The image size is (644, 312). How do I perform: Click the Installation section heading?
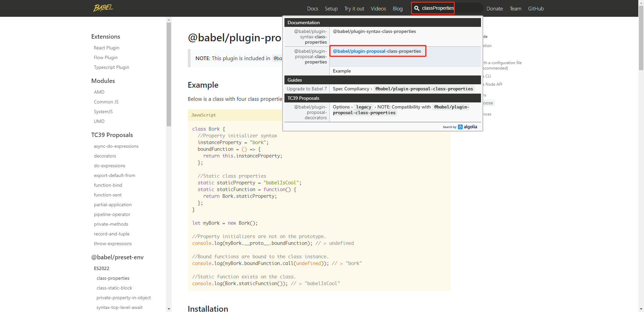208,309
